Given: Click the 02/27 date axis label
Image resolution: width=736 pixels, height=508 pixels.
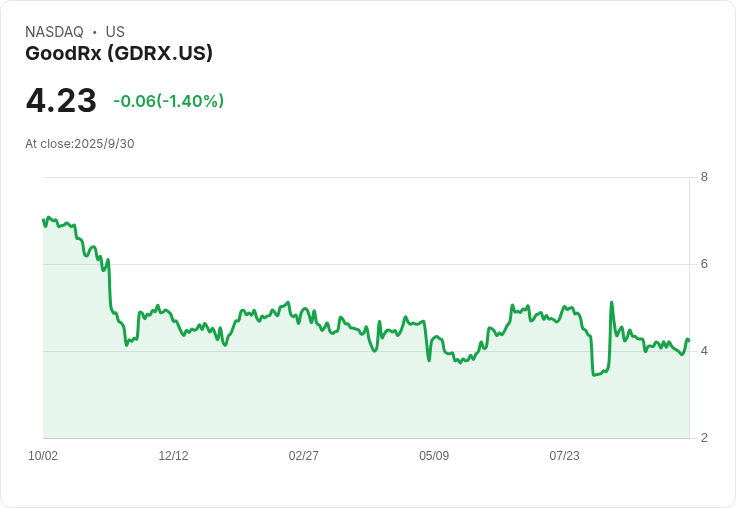Looking at the screenshot, I should [x=303, y=456].
